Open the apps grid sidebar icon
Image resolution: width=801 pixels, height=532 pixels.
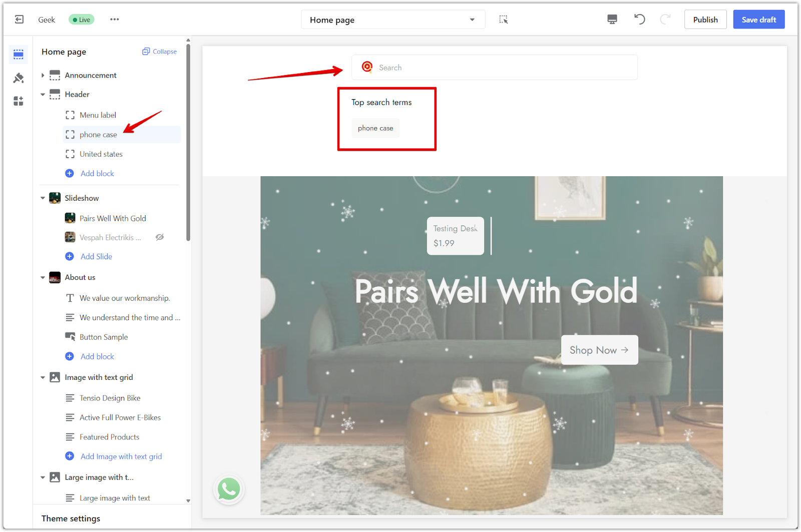(19, 102)
